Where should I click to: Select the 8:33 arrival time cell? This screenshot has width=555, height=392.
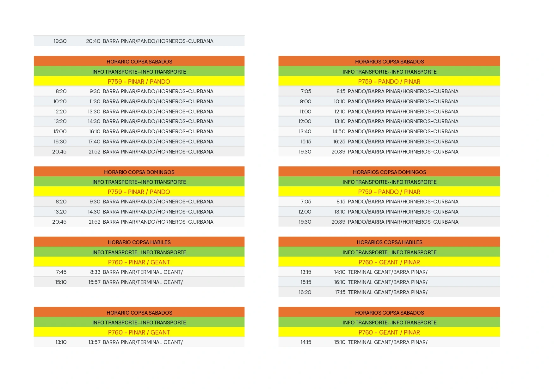pos(95,272)
